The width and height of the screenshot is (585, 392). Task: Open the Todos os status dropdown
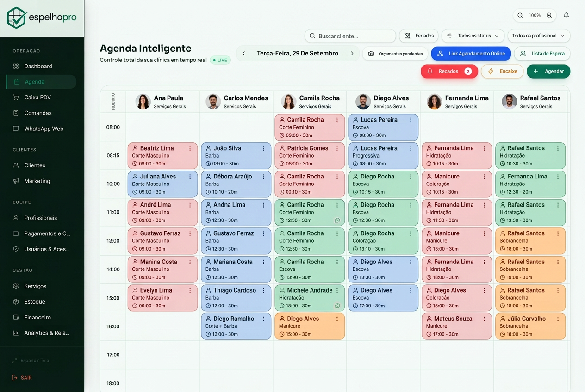(x=473, y=36)
